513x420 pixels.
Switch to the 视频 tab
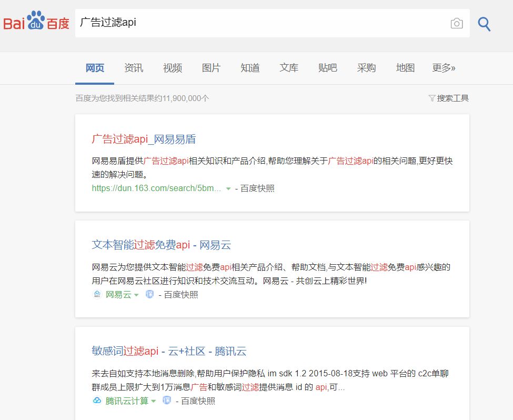173,68
